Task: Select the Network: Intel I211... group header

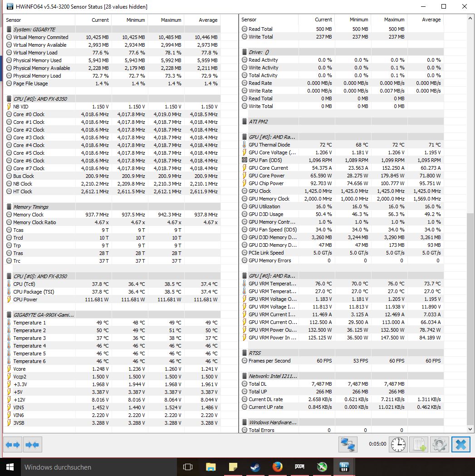Action: (x=342, y=376)
